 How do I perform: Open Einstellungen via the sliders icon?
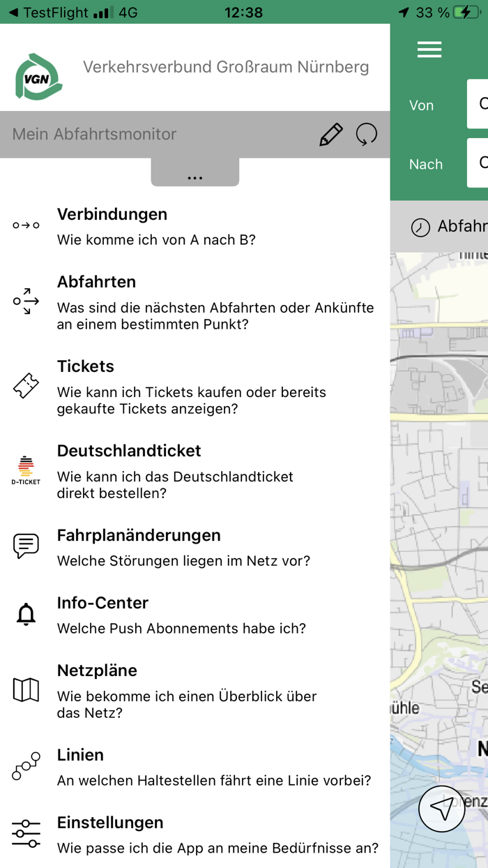pos(25,832)
